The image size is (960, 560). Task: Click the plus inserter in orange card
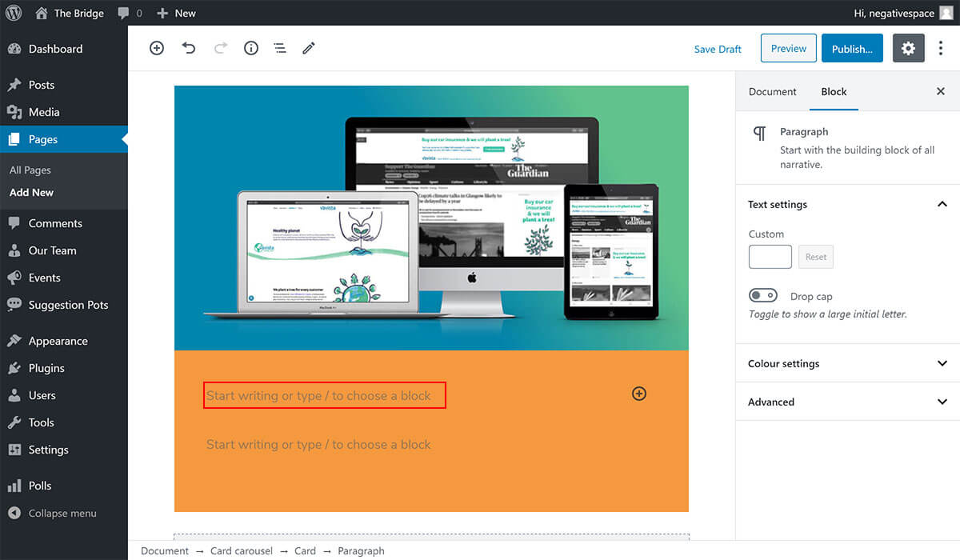pyautogui.click(x=638, y=394)
